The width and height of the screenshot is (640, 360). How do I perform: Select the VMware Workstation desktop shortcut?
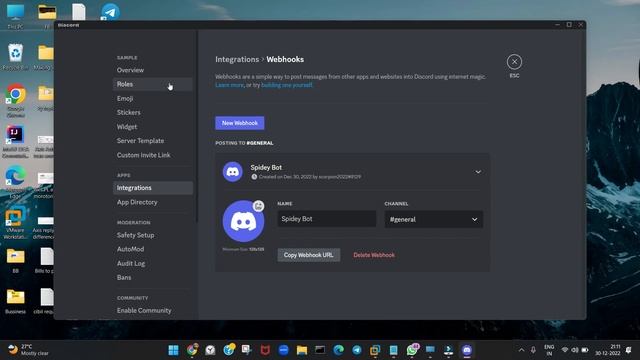click(x=16, y=223)
